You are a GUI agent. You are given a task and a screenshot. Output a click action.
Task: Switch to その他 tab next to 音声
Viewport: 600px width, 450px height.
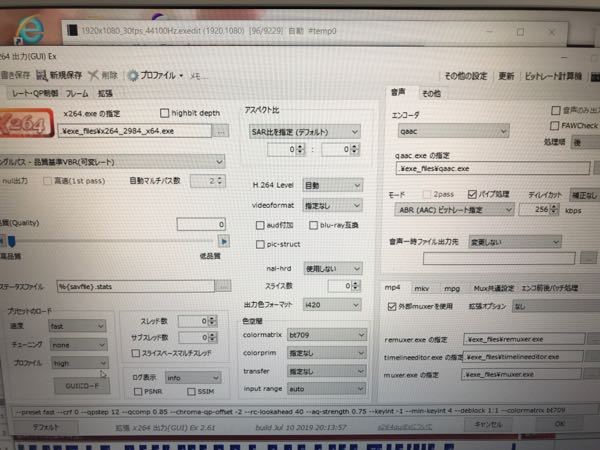coord(431,93)
